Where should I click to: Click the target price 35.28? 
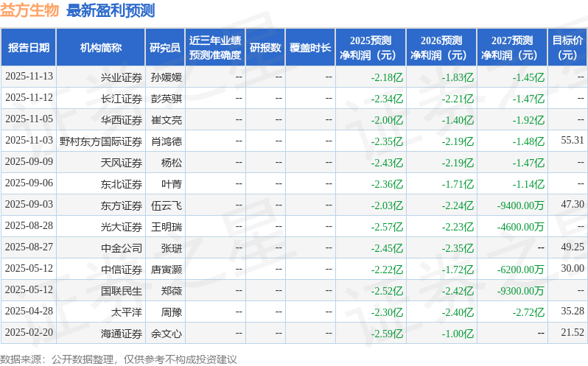[x=573, y=312]
